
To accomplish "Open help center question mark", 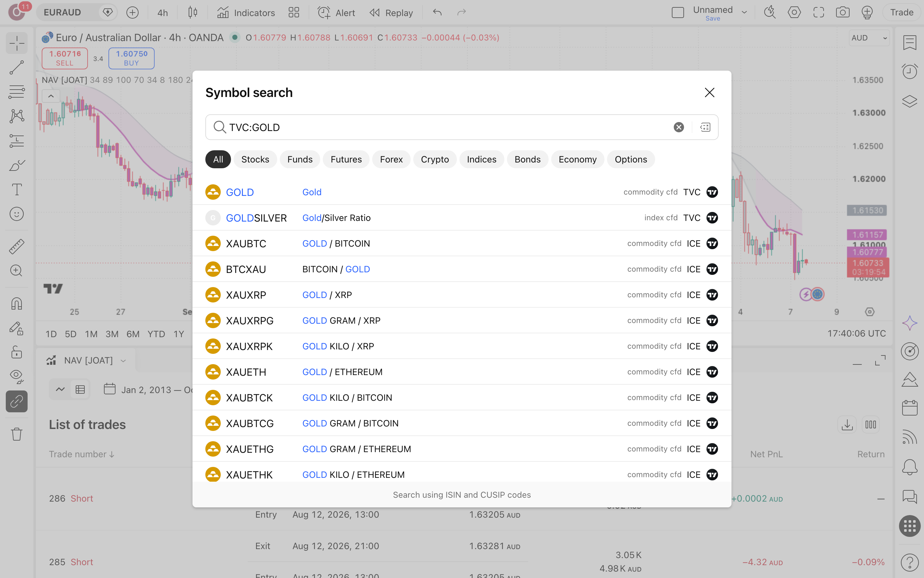I will [x=910, y=562].
